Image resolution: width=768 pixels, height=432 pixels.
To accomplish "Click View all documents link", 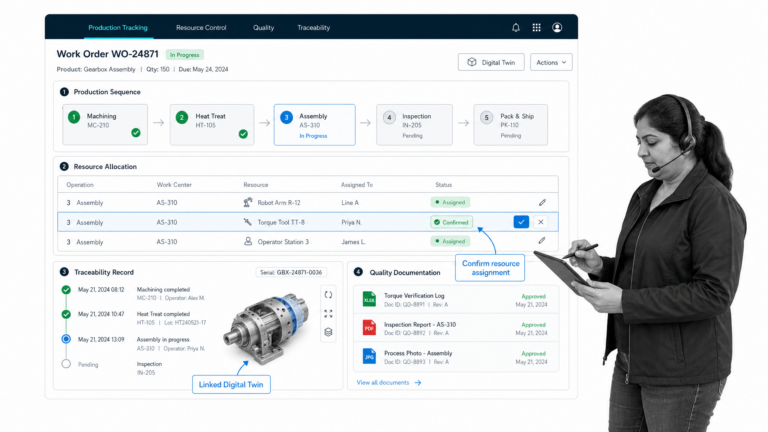I will [388, 383].
